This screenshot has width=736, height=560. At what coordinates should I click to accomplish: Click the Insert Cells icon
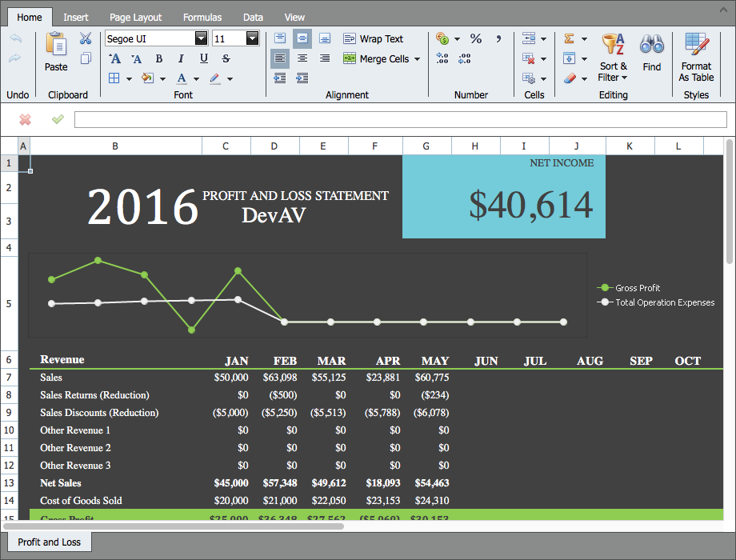tap(529, 38)
